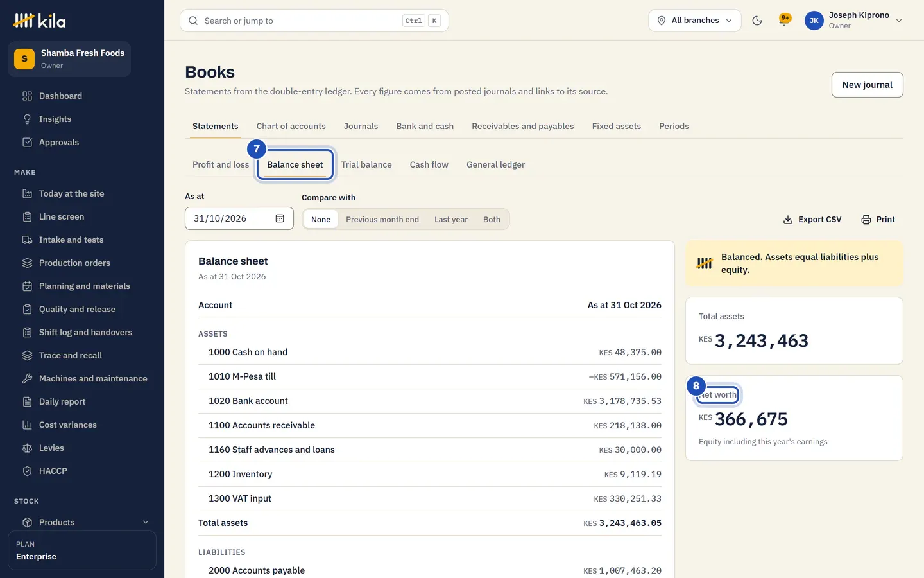The width and height of the screenshot is (924, 578).
Task: Click New journal button
Action: point(868,85)
